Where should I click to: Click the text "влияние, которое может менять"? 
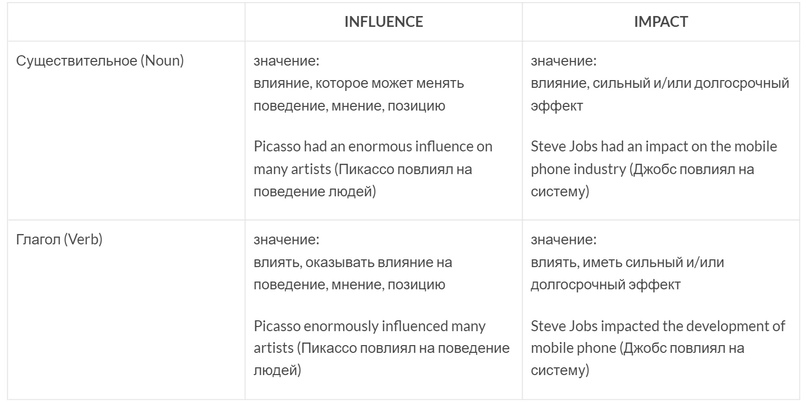(359, 83)
